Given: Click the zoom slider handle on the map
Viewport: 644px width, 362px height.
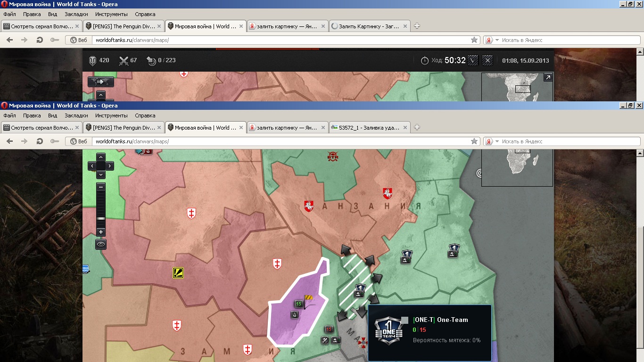Looking at the screenshot, I should pos(101,218).
